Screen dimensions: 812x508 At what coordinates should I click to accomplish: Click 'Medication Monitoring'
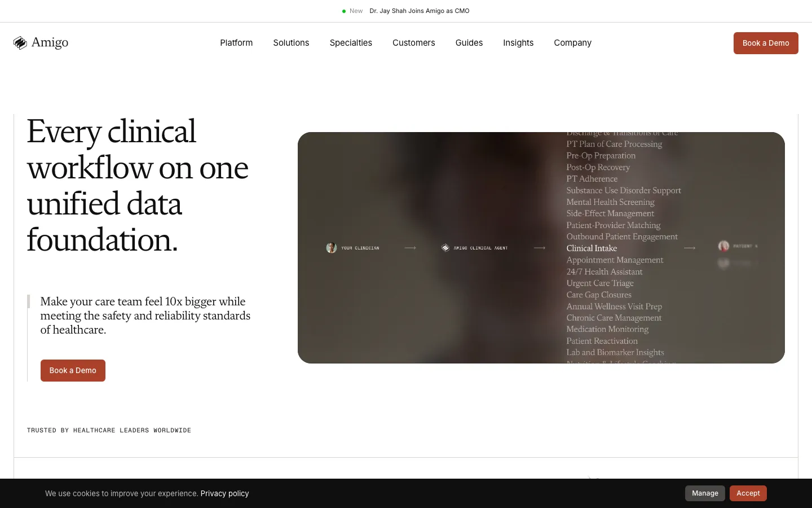607,329
